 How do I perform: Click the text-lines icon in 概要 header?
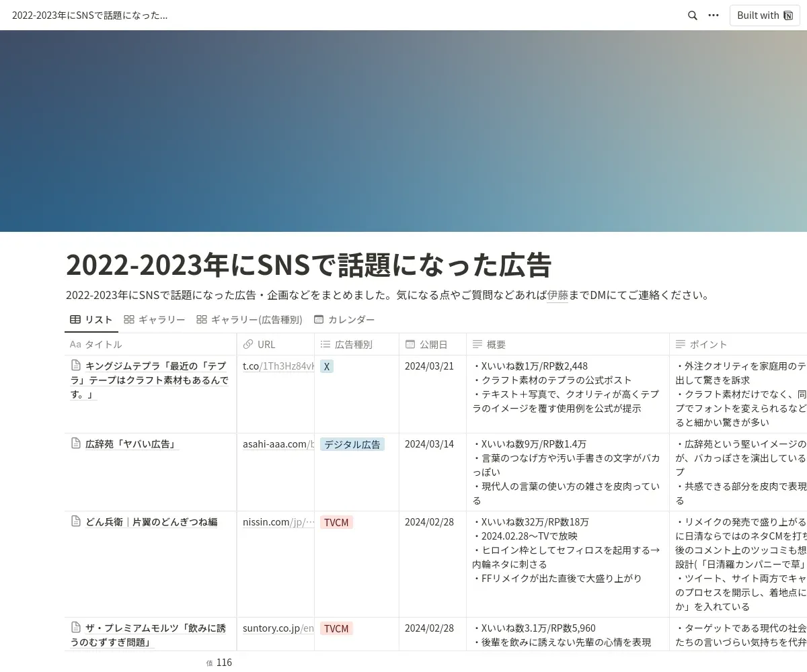pos(477,344)
